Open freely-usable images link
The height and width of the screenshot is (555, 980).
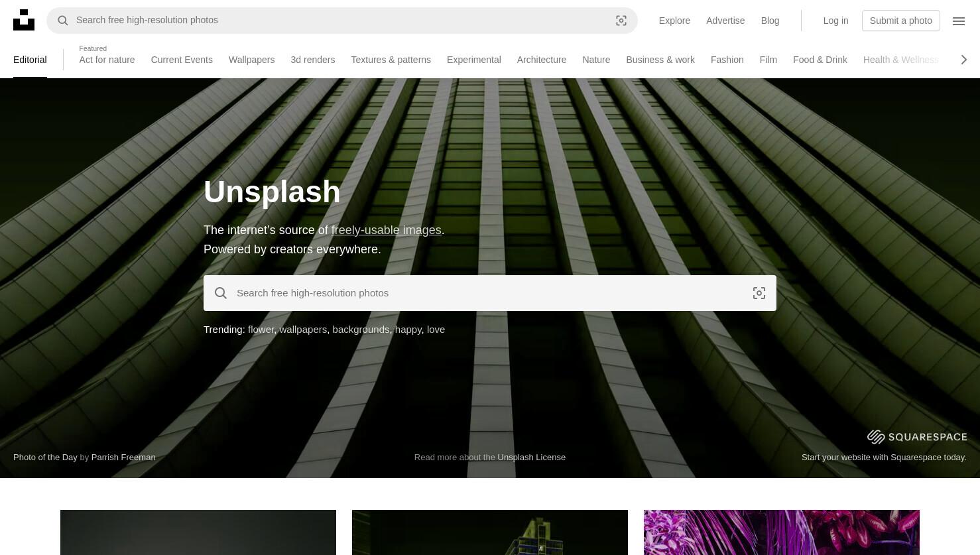[x=386, y=230]
